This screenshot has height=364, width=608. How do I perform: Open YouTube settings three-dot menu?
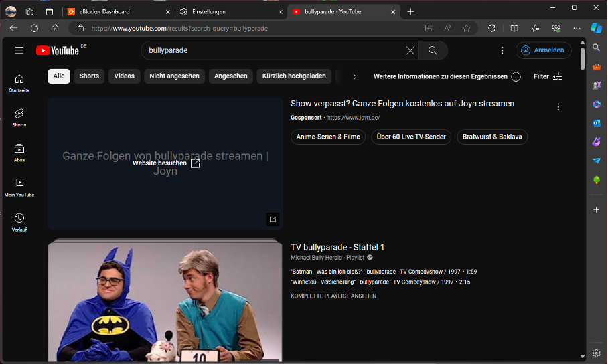502,50
